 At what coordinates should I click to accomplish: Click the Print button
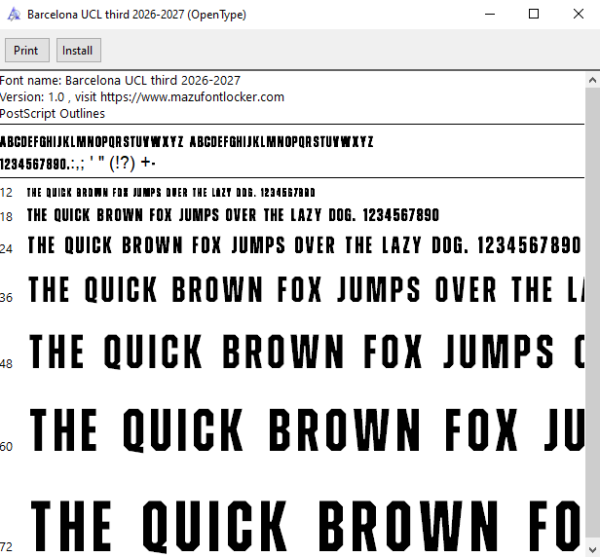click(x=27, y=50)
